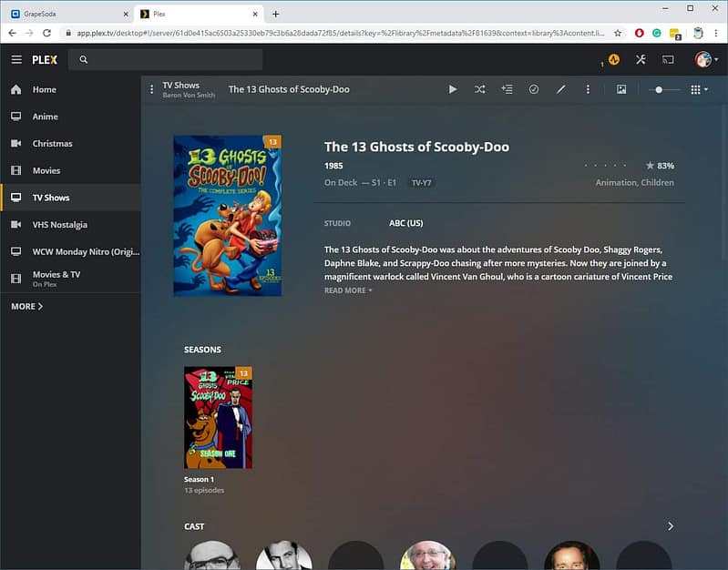This screenshot has height=570, width=728.
Task: Open WCW Monday Nitro library
Action: (x=70, y=251)
